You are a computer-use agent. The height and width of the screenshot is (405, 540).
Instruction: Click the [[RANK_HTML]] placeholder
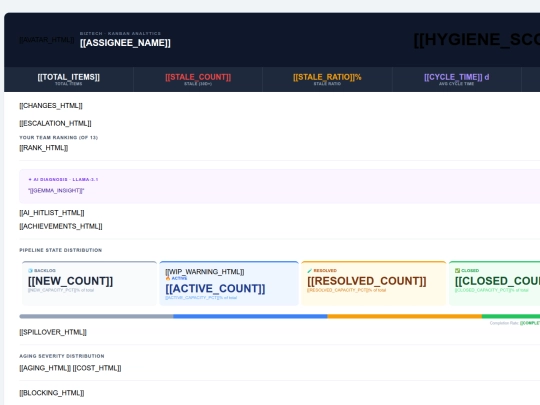click(x=44, y=148)
